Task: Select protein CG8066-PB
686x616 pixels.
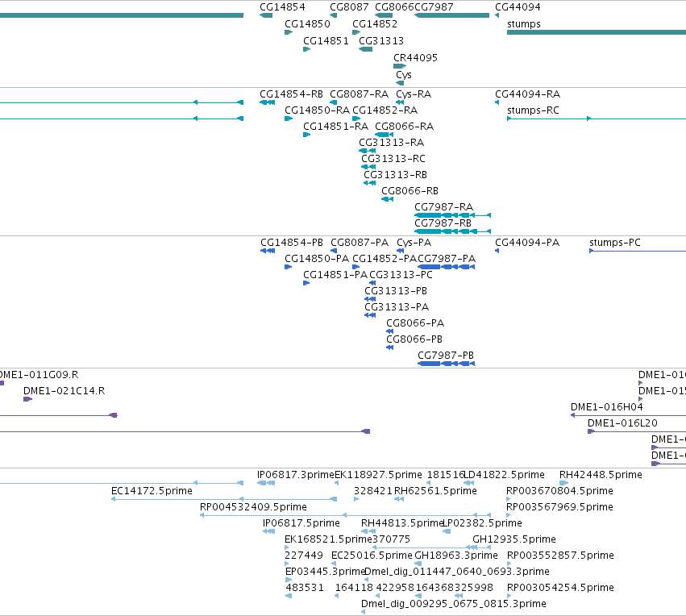Action: pos(414,339)
